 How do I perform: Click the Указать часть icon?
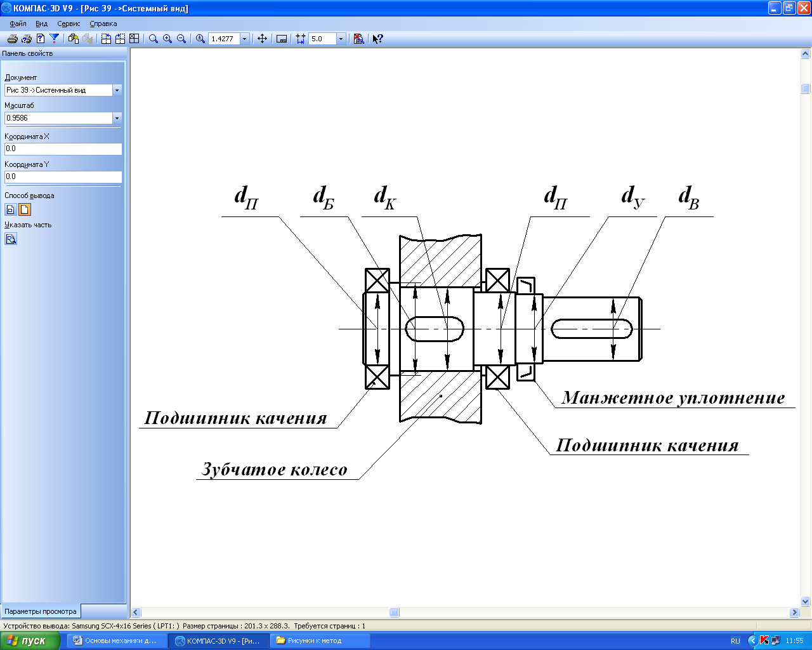[11, 239]
